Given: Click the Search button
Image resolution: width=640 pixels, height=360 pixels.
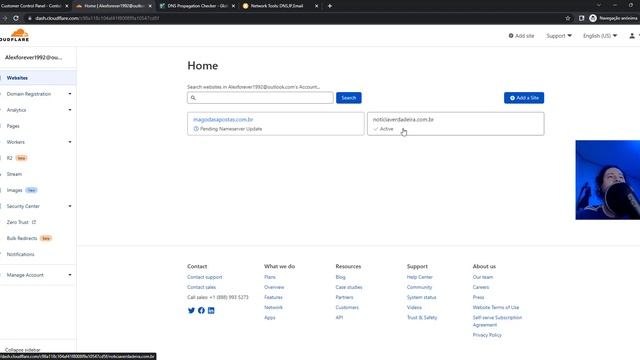Looking at the screenshot, I should [349, 98].
